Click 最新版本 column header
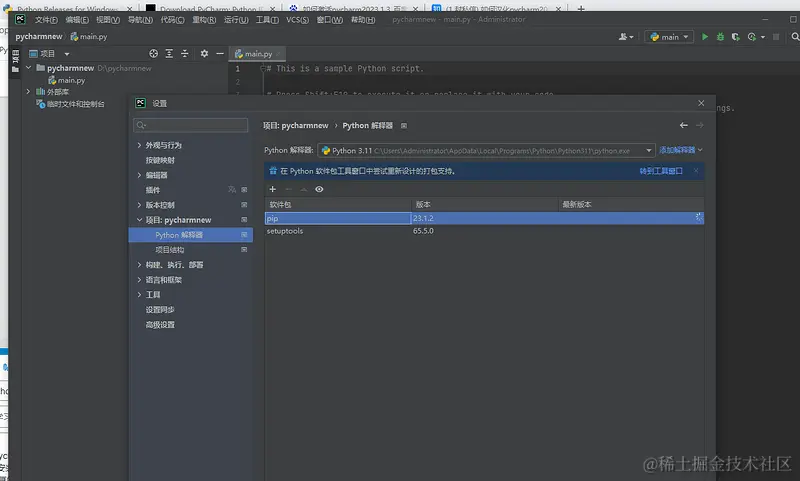The width and height of the screenshot is (800, 481). coord(577,205)
